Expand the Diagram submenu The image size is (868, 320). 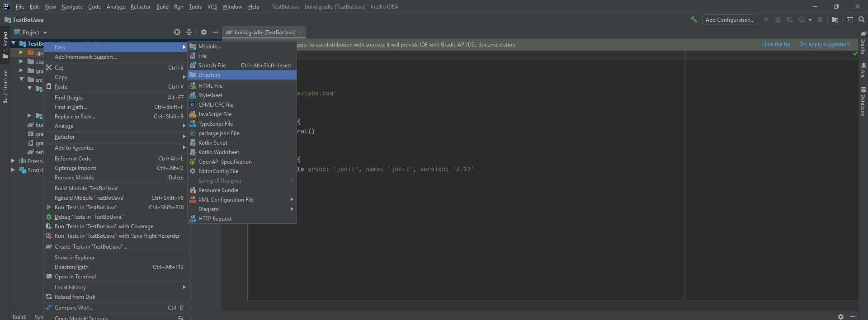point(242,209)
